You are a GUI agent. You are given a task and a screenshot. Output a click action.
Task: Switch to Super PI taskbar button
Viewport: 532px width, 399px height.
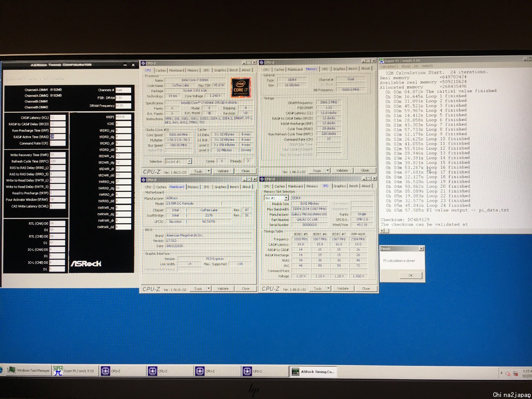(x=75, y=371)
